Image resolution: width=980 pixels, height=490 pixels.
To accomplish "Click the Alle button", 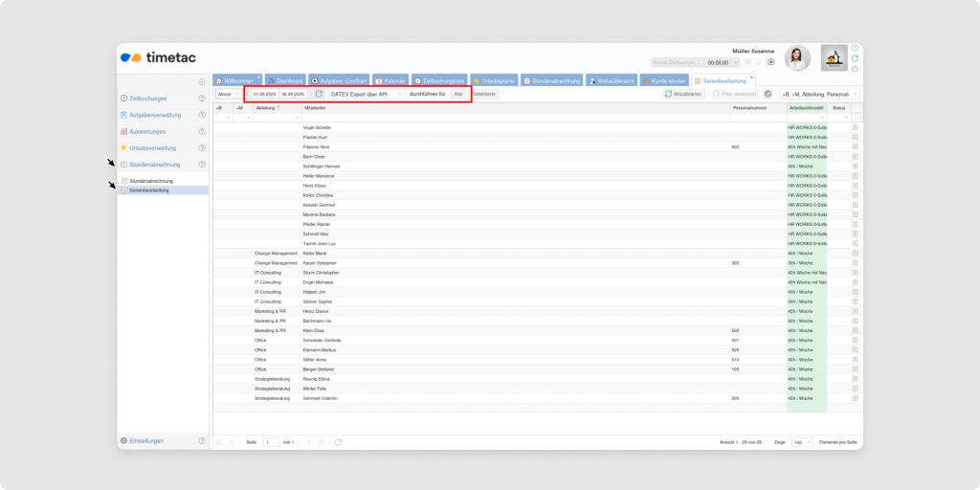I will click(x=458, y=95).
